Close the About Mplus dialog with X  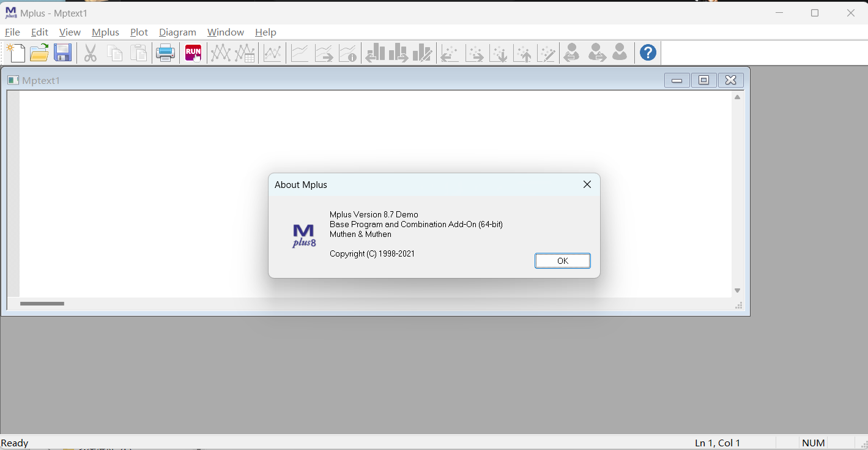pos(587,184)
